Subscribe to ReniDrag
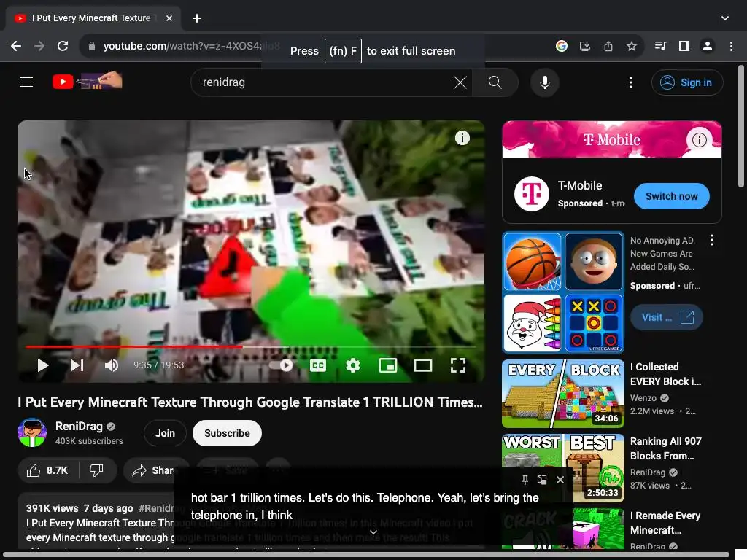Image resolution: width=747 pixels, height=560 pixels. click(x=227, y=433)
